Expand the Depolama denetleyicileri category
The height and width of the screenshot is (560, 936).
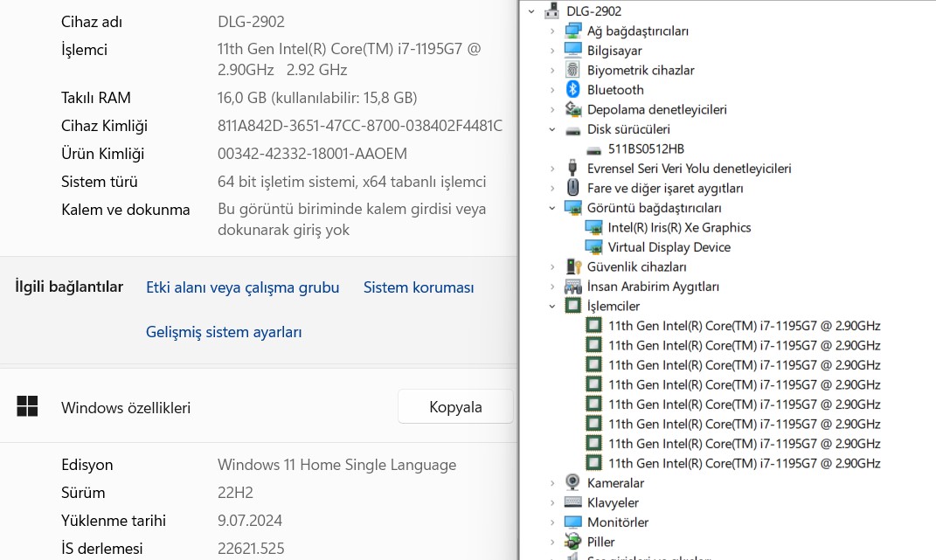point(552,110)
